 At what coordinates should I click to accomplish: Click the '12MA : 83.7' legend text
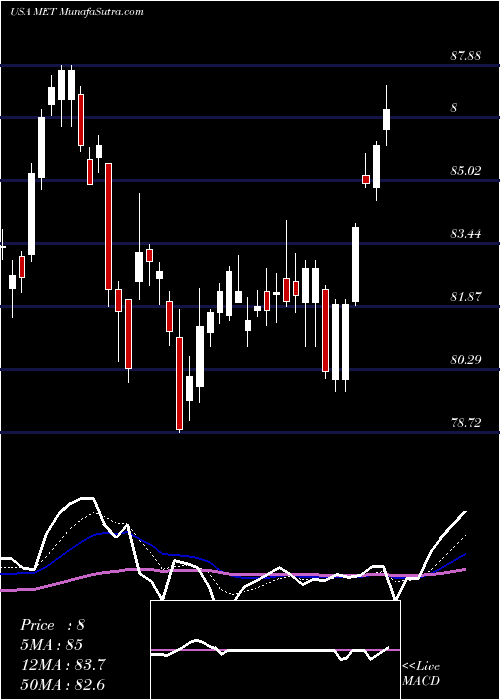tap(63, 665)
